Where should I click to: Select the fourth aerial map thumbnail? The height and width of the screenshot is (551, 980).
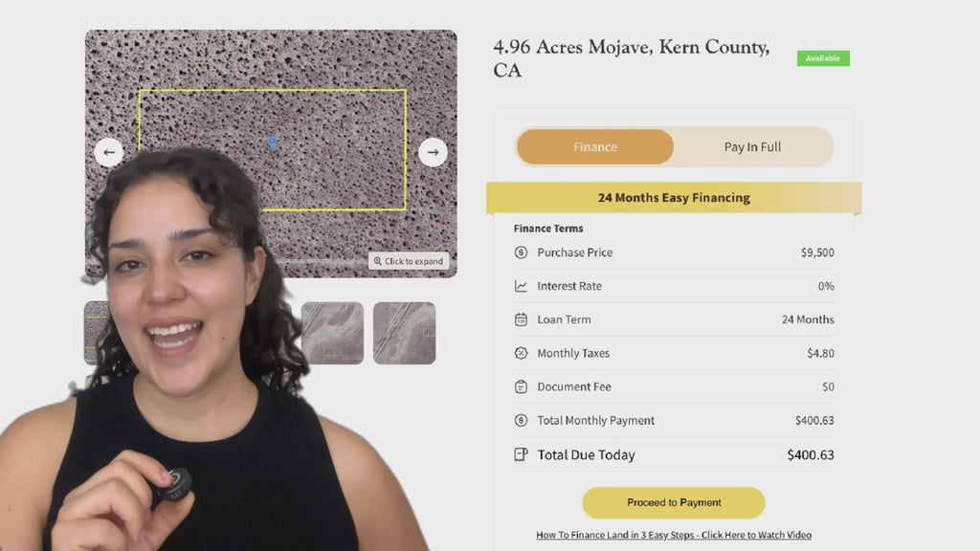click(405, 333)
